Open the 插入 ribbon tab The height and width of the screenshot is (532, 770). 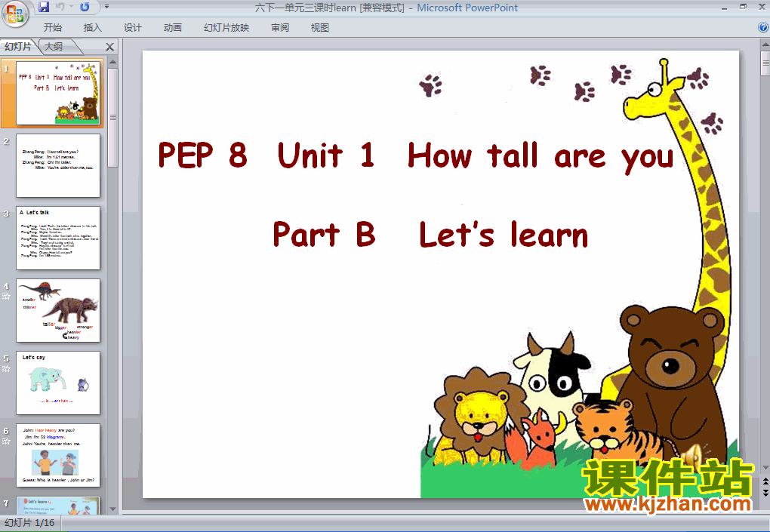tap(92, 27)
